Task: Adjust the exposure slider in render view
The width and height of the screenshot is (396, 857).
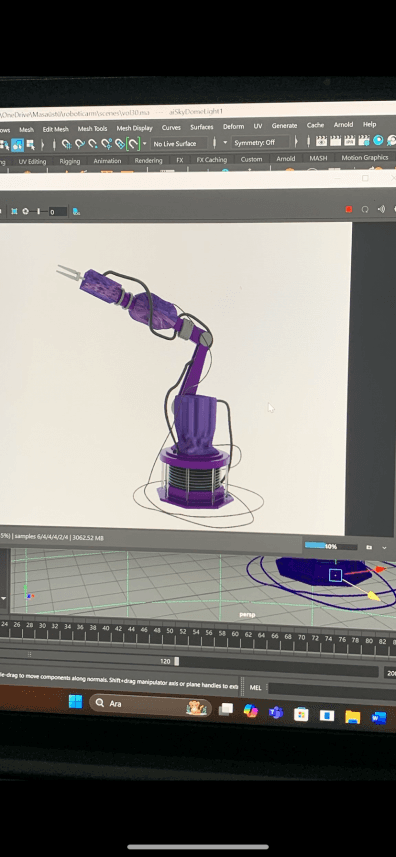Action: pyautogui.click(x=39, y=211)
